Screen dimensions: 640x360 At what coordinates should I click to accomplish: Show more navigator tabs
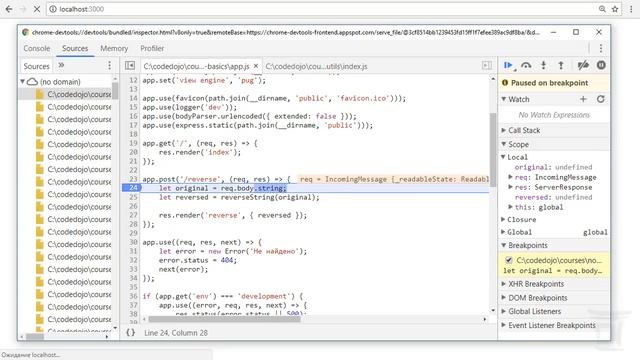click(61, 65)
